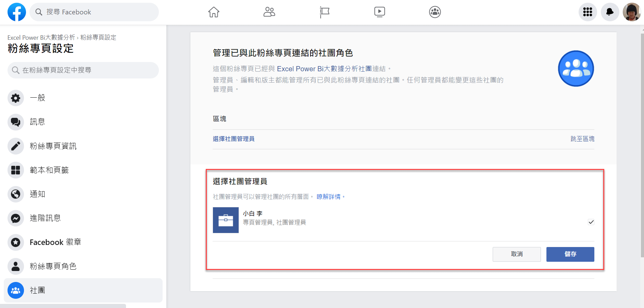The height and width of the screenshot is (308, 644).
Task: Click the 區塊 label
Action: 219,119
